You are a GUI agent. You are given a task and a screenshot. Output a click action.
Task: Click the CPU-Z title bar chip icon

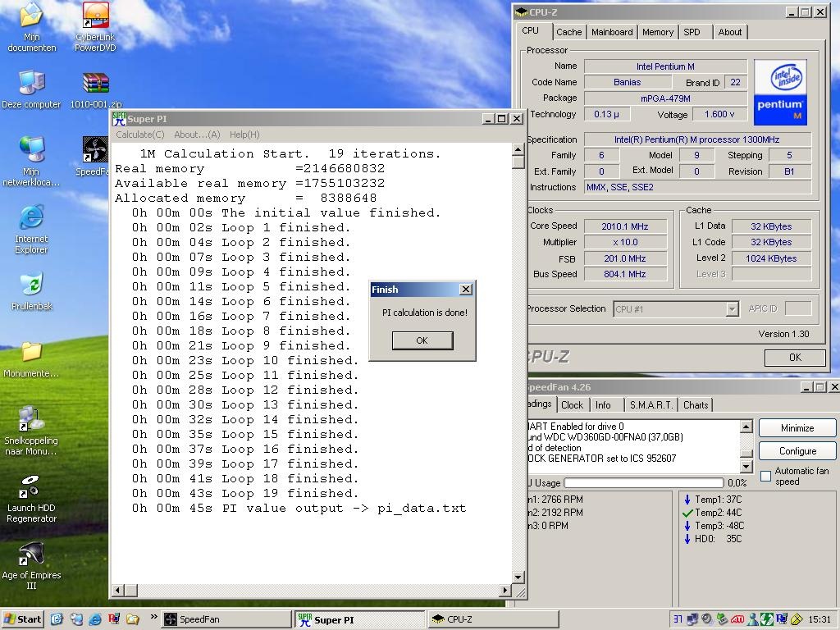(x=521, y=11)
